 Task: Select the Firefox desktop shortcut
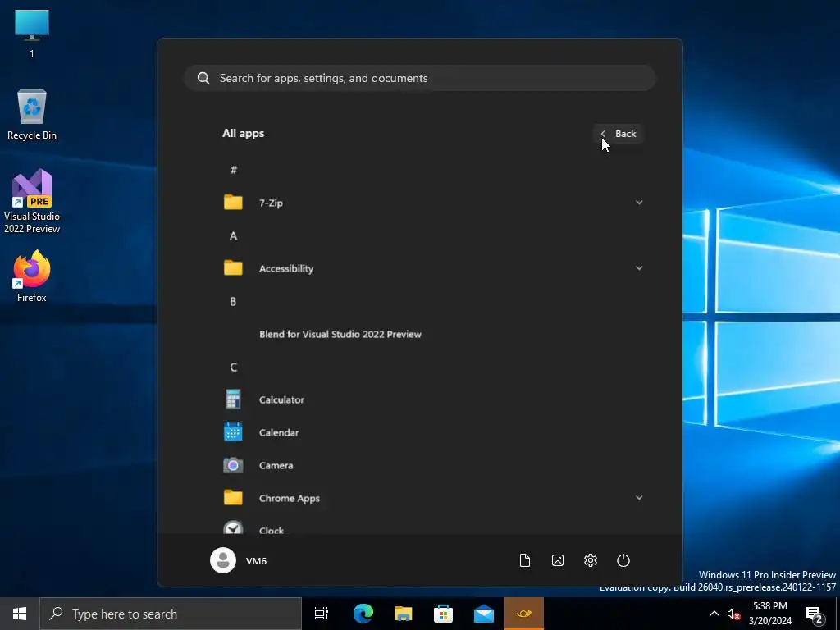[32, 276]
